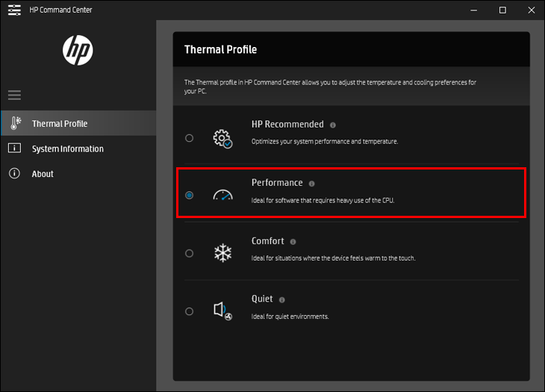Show info tooltip next to Performance

(312, 184)
